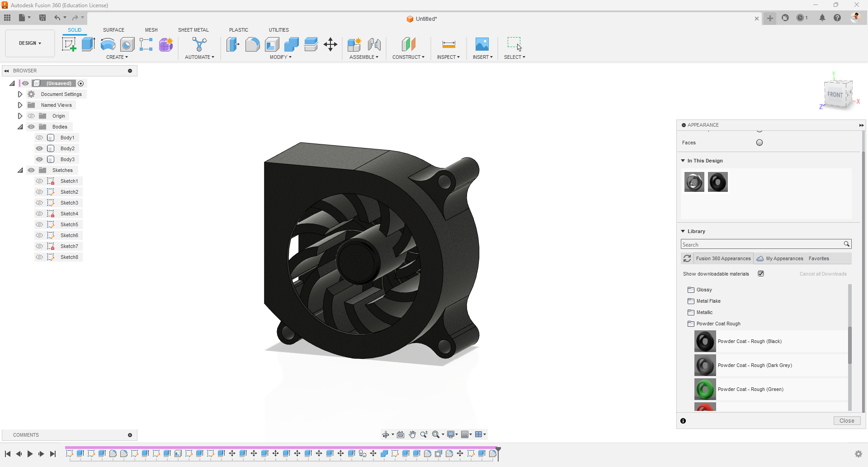Viewport: 868px width, 467px height.
Task: Choose the Shell tool
Action: click(272, 44)
